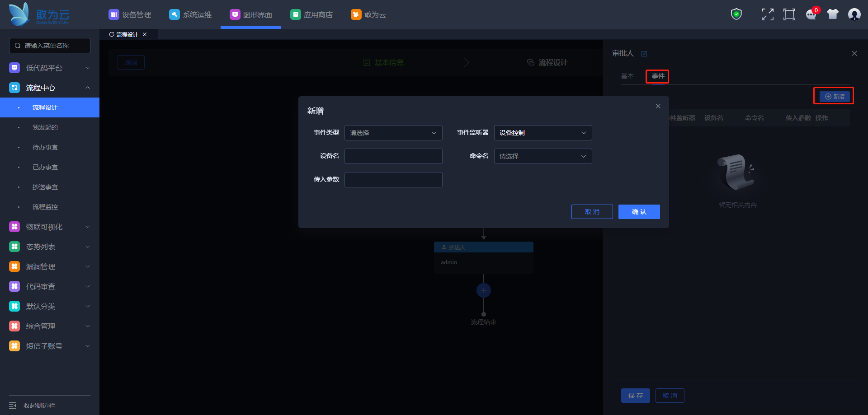Click the 态势列表 menu icon
Viewport: 868px width, 415px height.
pos(14,247)
